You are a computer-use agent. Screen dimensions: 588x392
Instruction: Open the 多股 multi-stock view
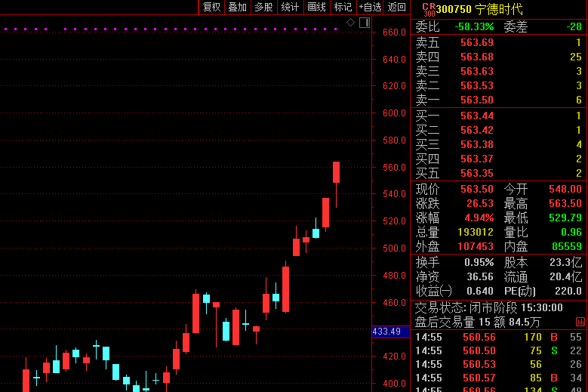(263, 8)
